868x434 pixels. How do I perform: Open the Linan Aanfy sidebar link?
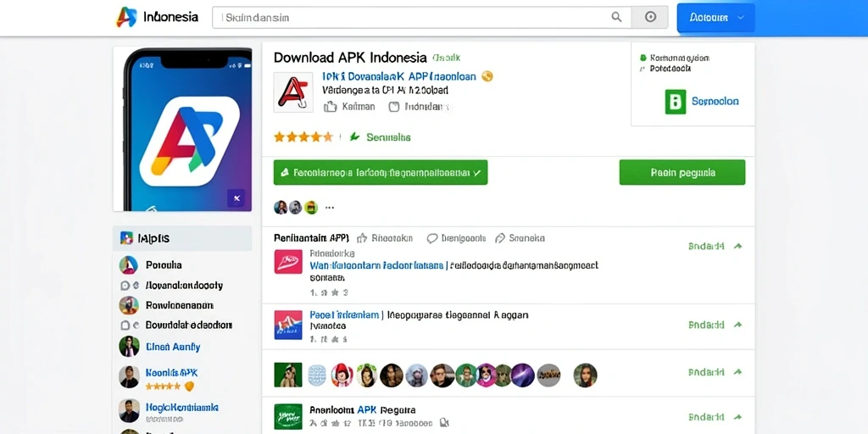[x=173, y=347]
